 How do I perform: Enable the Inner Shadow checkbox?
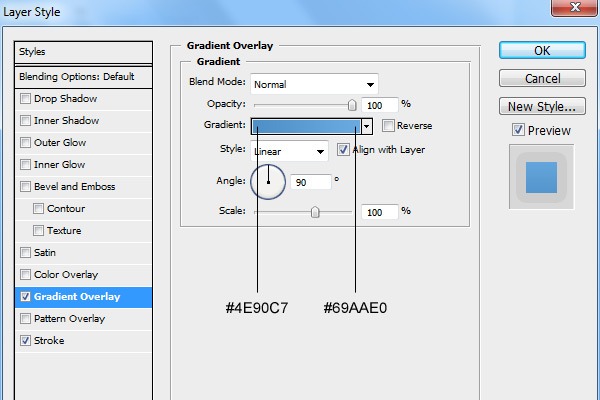25,121
